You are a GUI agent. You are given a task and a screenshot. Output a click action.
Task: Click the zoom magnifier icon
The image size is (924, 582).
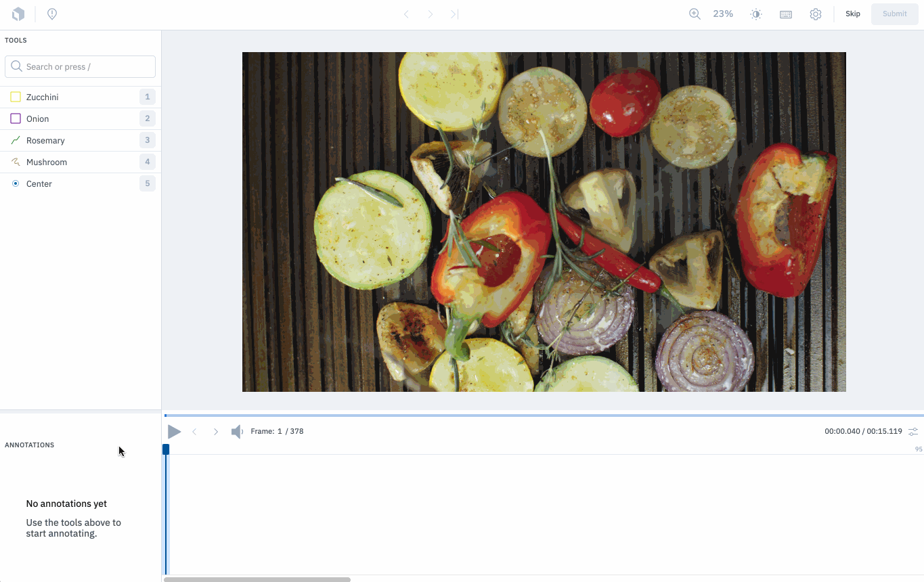coord(695,14)
